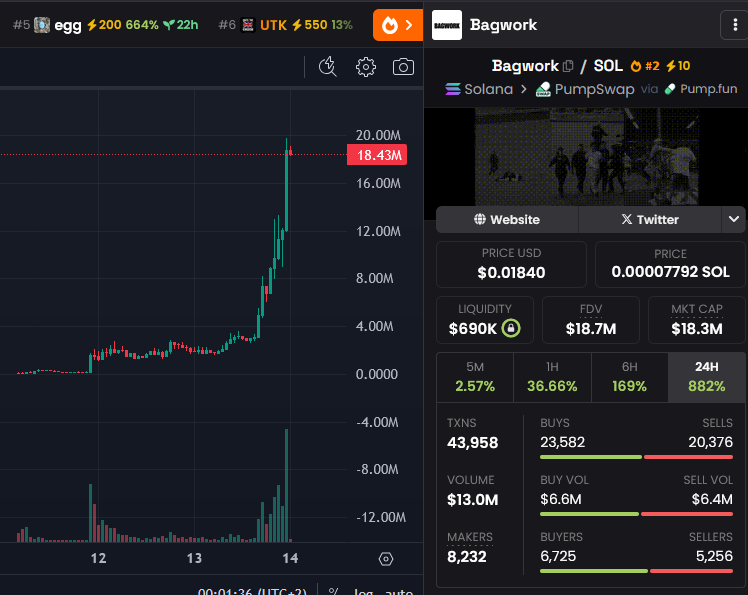Click the lightning boost 10 badge

tap(678, 66)
